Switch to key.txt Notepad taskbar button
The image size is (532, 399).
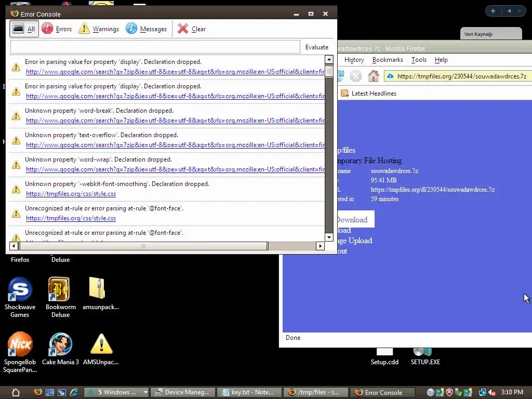pos(249,392)
